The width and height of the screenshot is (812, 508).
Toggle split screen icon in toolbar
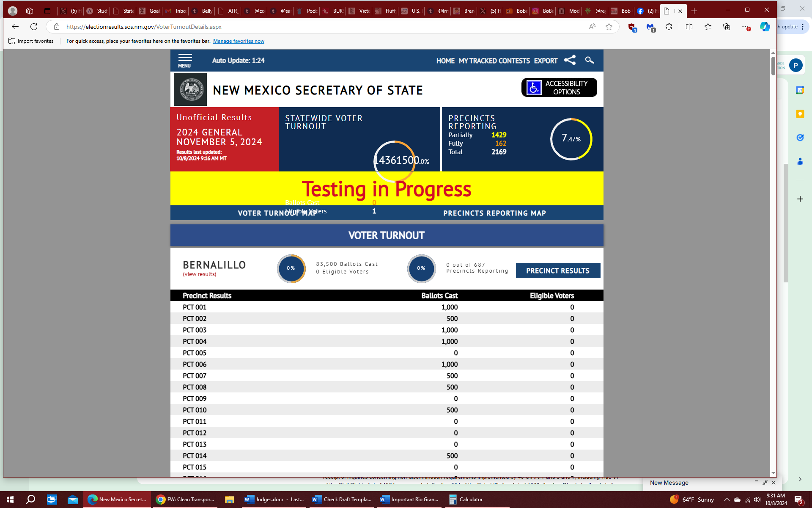click(689, 27)
